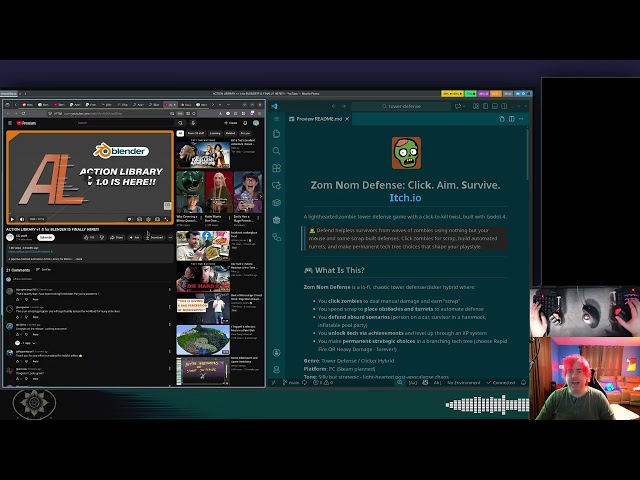The width and height of the screenshot is (640, 480).
Task: Toggle the secondary sidebar layout icon
Action: (x=504, y=106)
